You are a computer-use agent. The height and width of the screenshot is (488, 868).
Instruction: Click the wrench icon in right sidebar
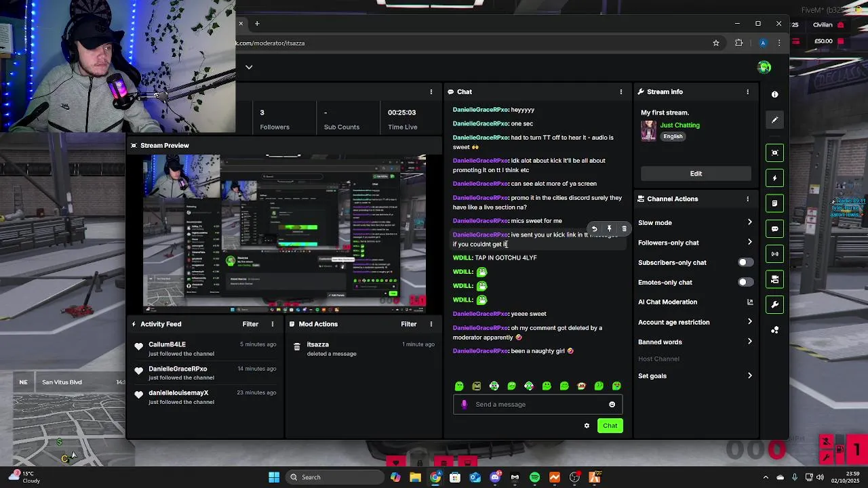[x=775, y=304]
